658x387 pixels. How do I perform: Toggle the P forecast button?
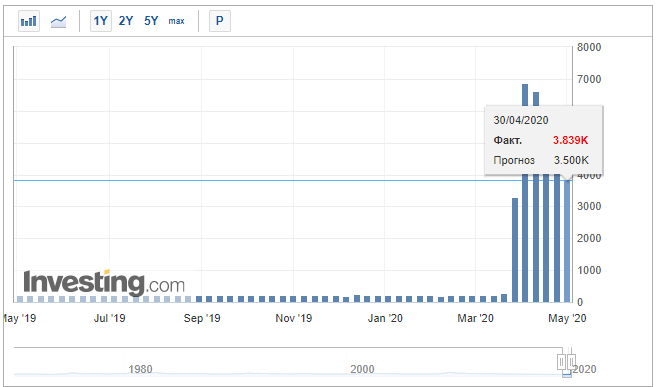219,21
